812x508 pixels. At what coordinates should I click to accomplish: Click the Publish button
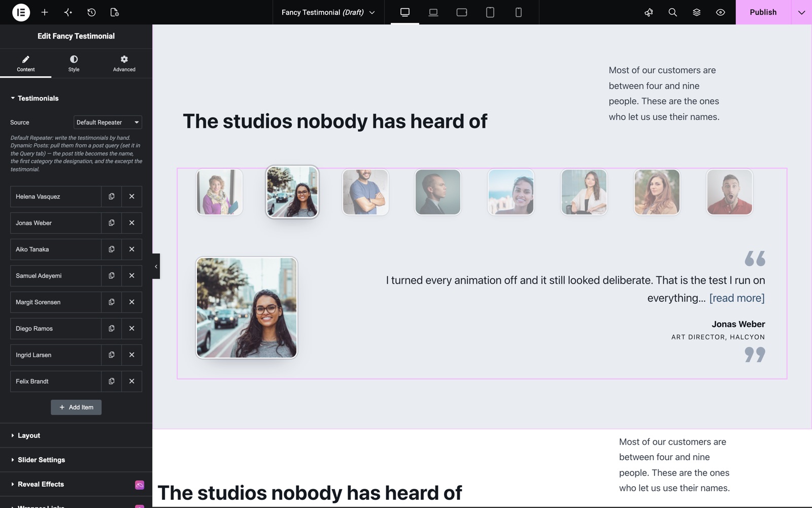tap(763, 12)
